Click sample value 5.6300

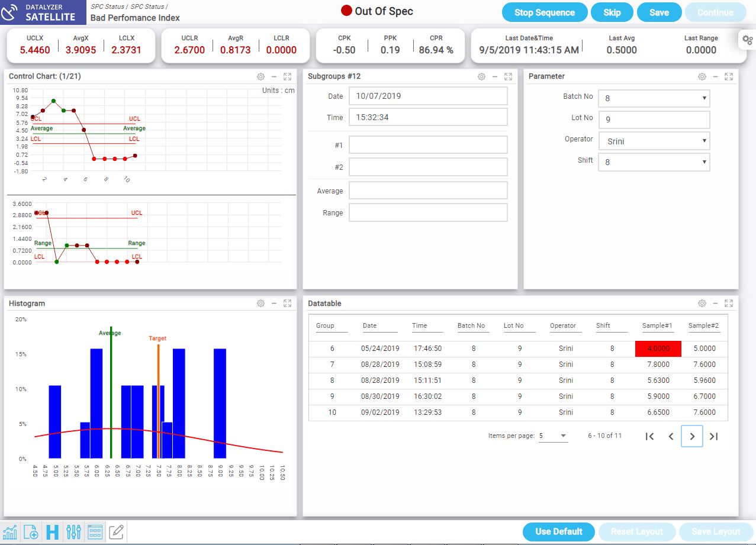658,380
